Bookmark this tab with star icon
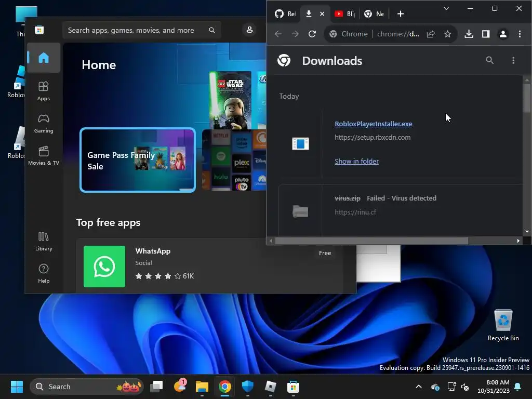Image resolution: width=532 pixels, height=399 pixels. [x=447, y=34]
